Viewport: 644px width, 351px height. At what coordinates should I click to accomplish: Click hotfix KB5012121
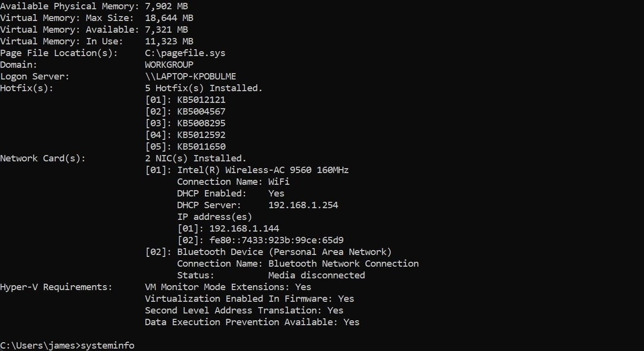tap(201, 100)
